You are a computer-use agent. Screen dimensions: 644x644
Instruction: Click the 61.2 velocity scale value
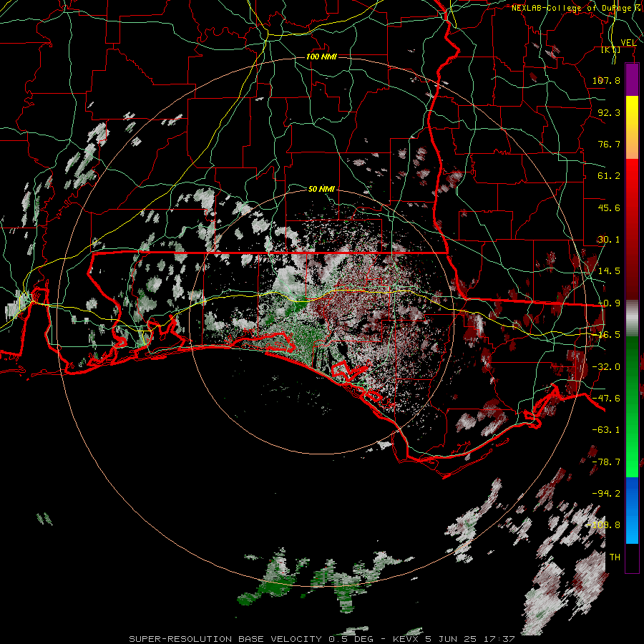(609, 176)
